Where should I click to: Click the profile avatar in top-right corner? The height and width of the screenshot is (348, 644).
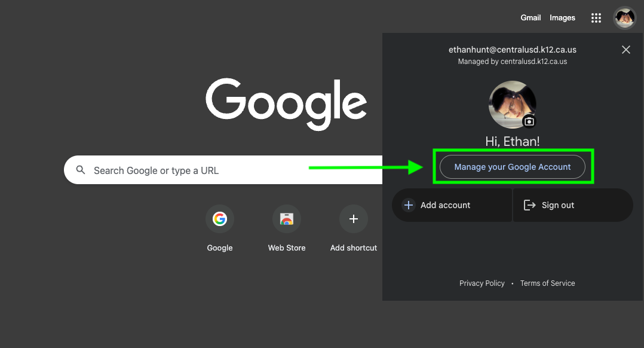click(625, 18)
